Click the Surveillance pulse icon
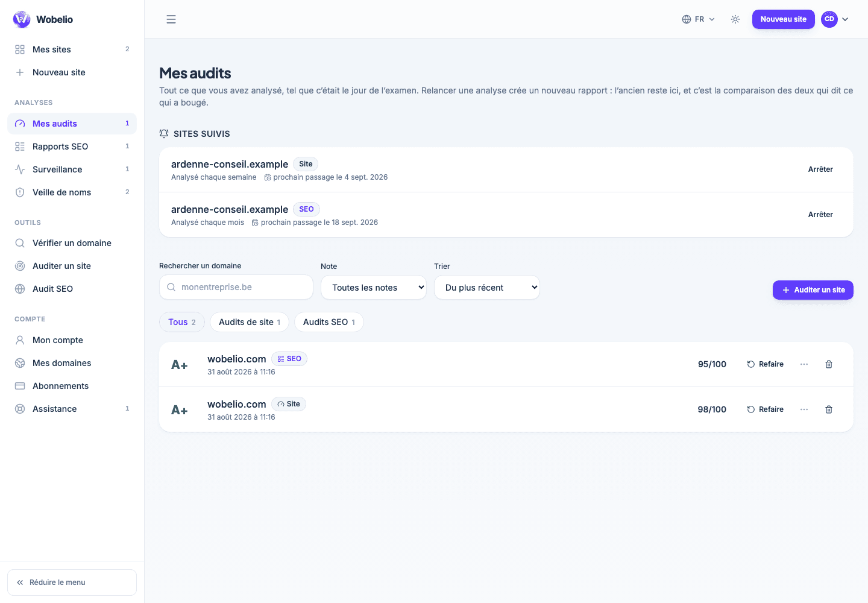The width and height of the screenshot is (868, 603). (x=20, y=169)
